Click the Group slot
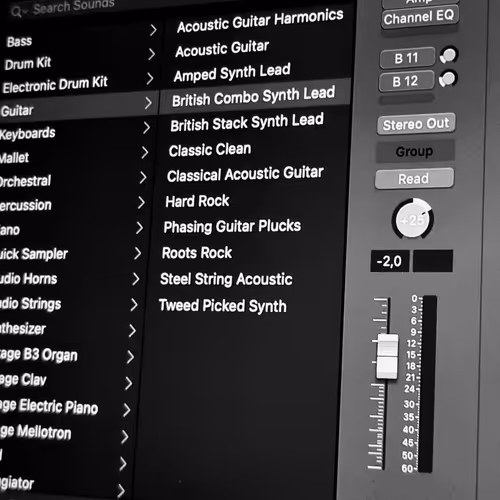The width and height of the screenshot is (500, 500). (x=415, y=152)
